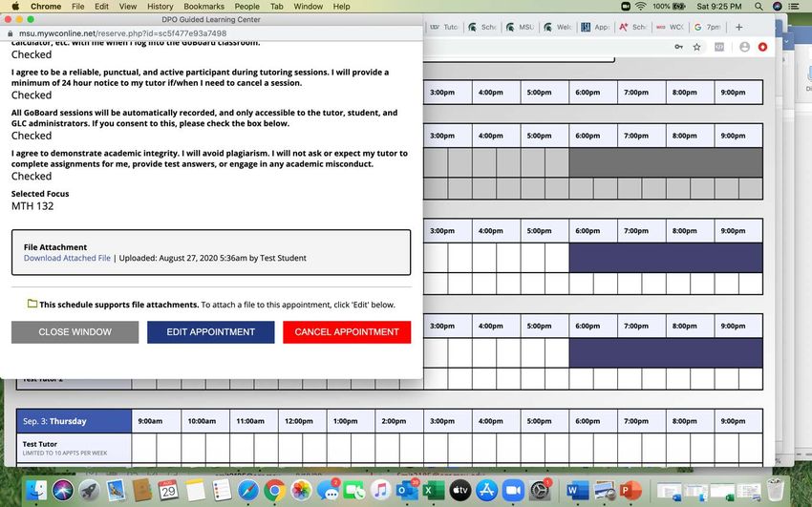This screenshot has width=812, height=507.
Task: Open Reminders app in the dock
Action: 222,491
